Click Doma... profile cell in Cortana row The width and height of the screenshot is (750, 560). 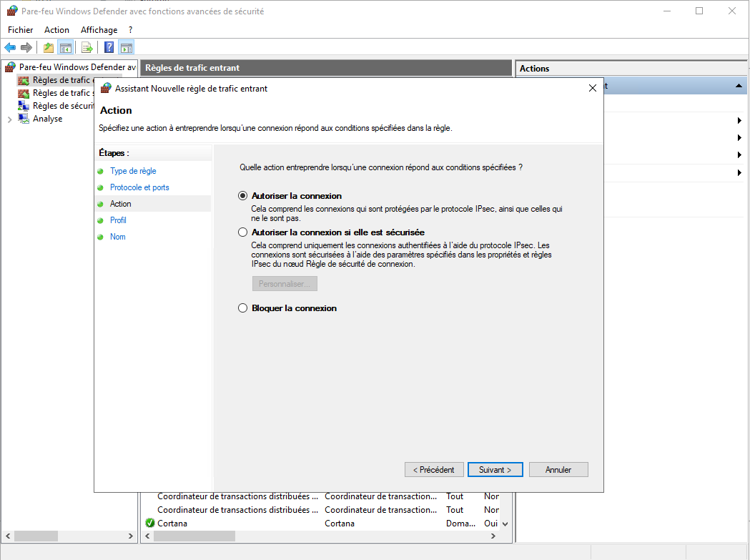pyautogui.click(x=460, y=523)
